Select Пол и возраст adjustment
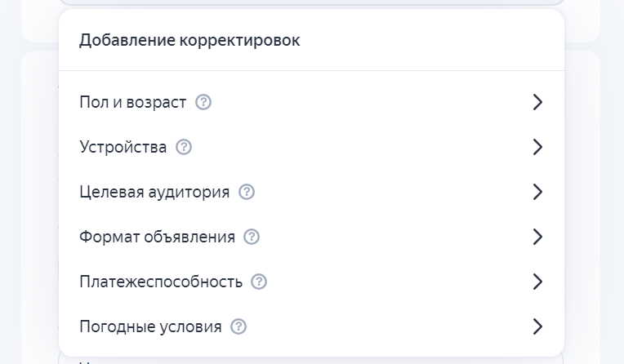Screen dimensions: 624x364 (133, 102)
